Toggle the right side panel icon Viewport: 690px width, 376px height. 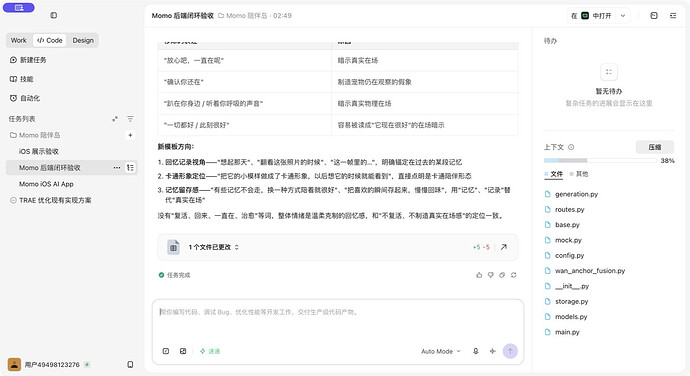click(673, 15)
